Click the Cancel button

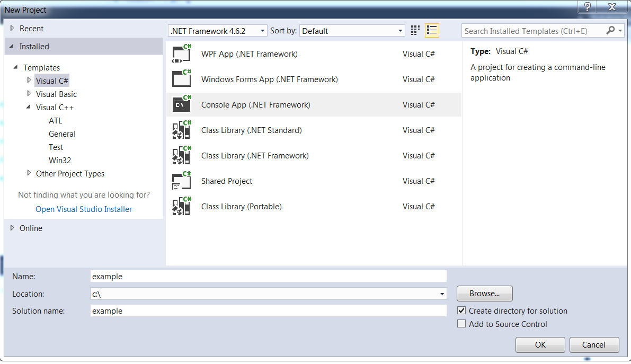(x=594, y=345)
